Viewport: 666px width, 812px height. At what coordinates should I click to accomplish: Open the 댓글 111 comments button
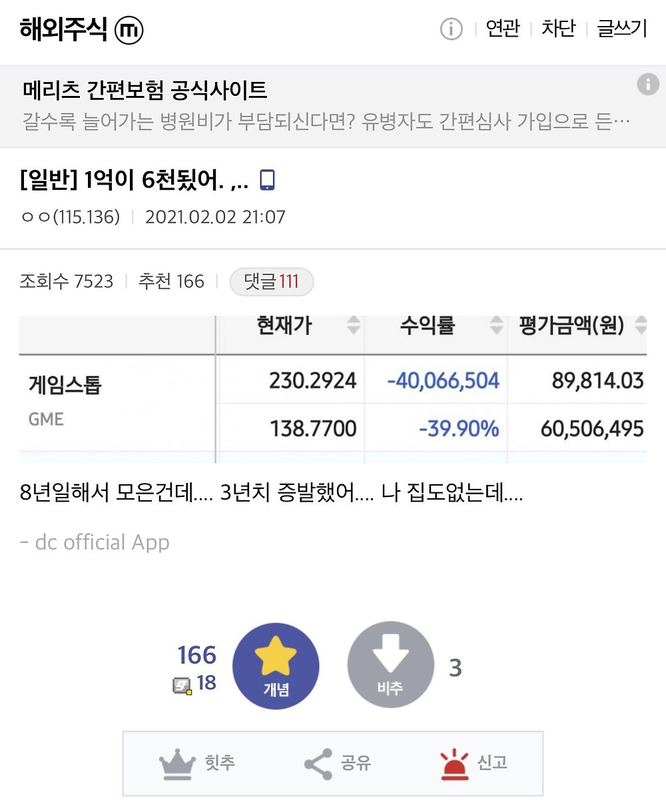[x=271, y=282]
